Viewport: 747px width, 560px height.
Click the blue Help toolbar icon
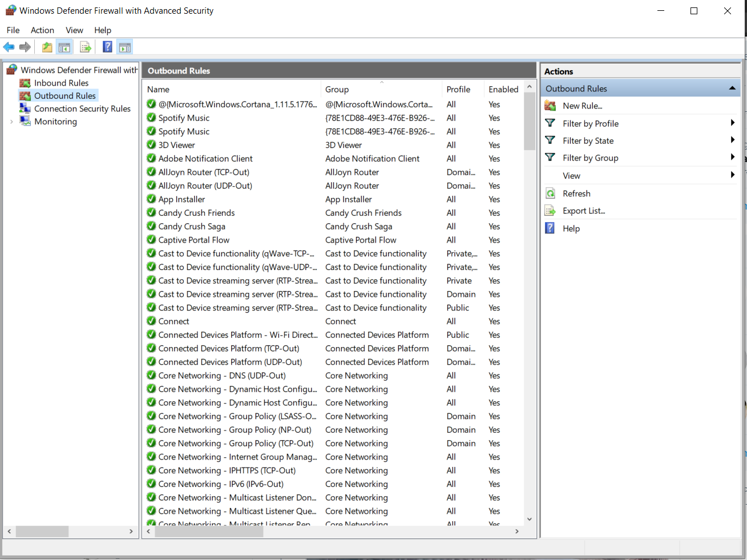(107, 47)
